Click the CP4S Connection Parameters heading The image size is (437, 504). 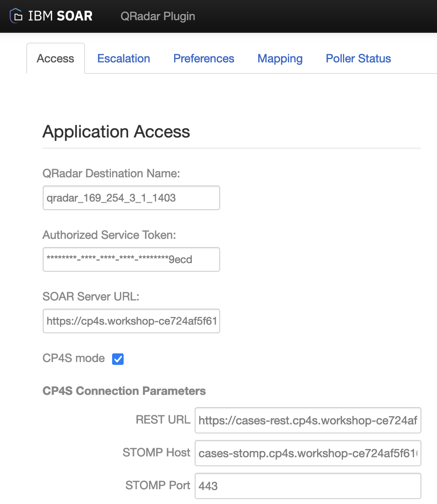click(x=124, y=391)
